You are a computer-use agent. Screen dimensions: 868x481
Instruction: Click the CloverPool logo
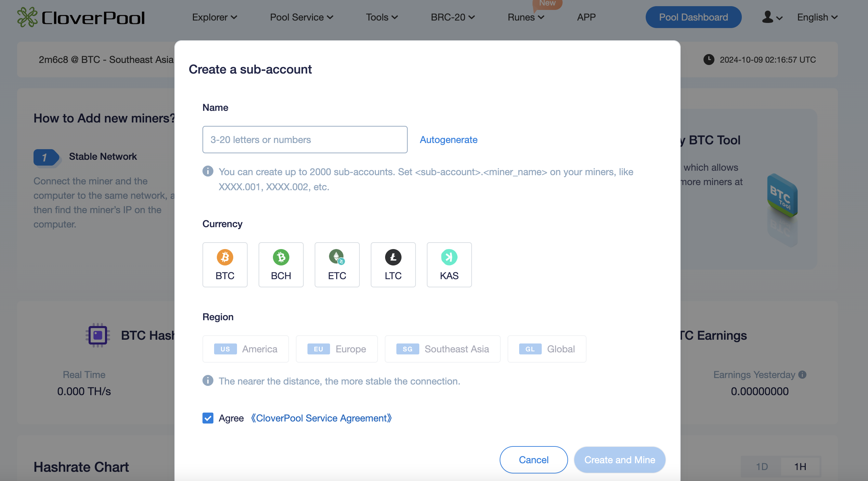81,17
